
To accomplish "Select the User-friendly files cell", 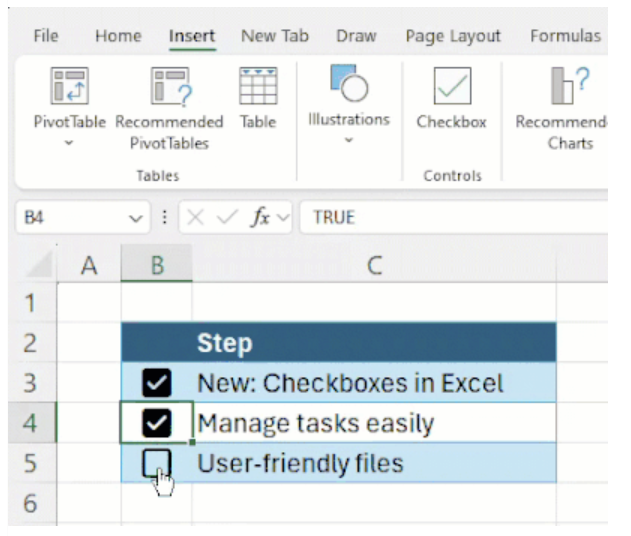I will click(x=374, y=462).
